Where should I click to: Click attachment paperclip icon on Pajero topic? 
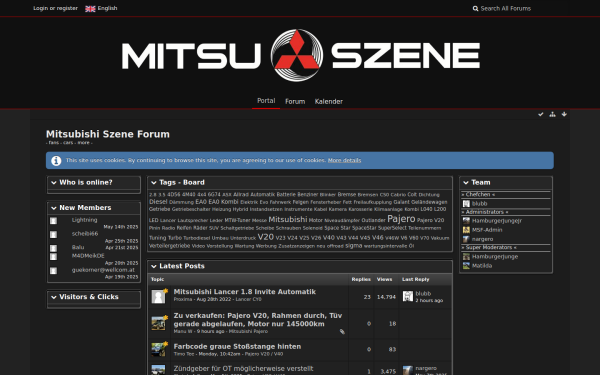(x=342, y=332)
